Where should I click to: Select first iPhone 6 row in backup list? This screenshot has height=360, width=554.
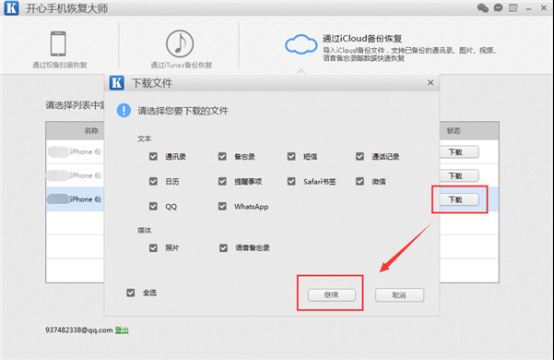coord(75,152)
